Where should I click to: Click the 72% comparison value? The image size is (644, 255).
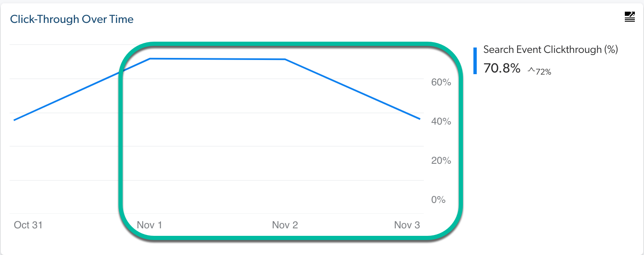pyautogui.click(x=543, y=71)
